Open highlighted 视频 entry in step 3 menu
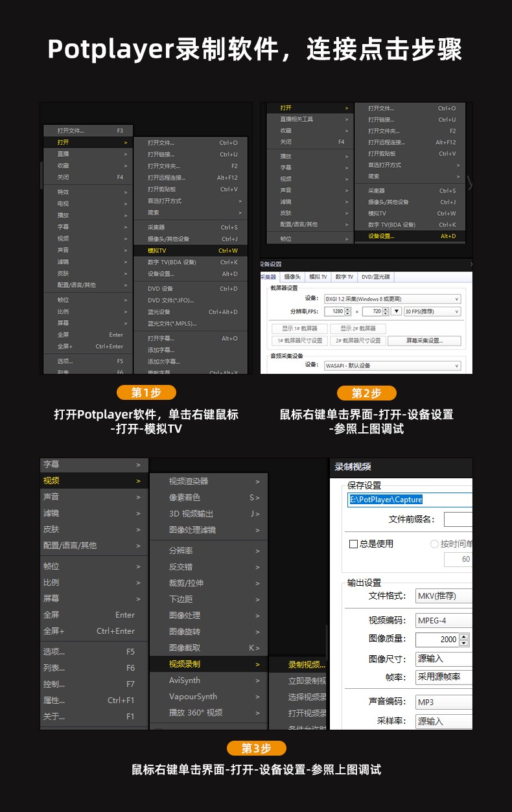Viewport: 512px width, 812px height. (x=94, y=481)
